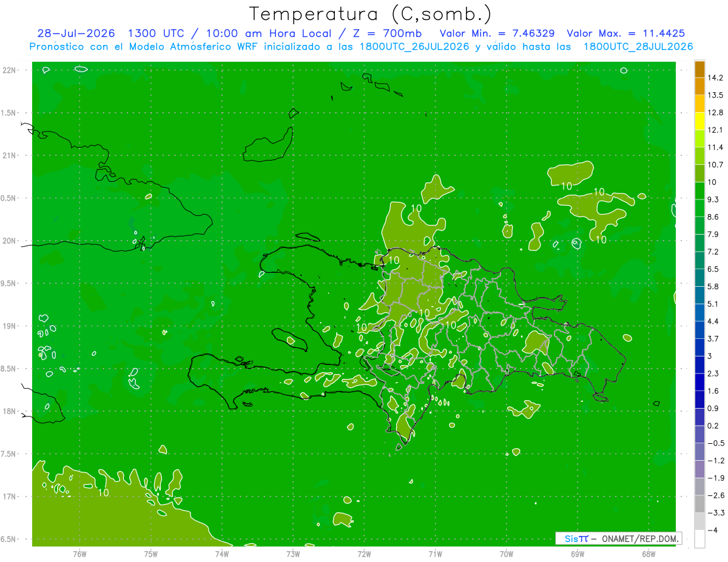This screenshot has width=728, height=562.
Task: Click the "-0.5" colorbar value
Action: [716, 443]
